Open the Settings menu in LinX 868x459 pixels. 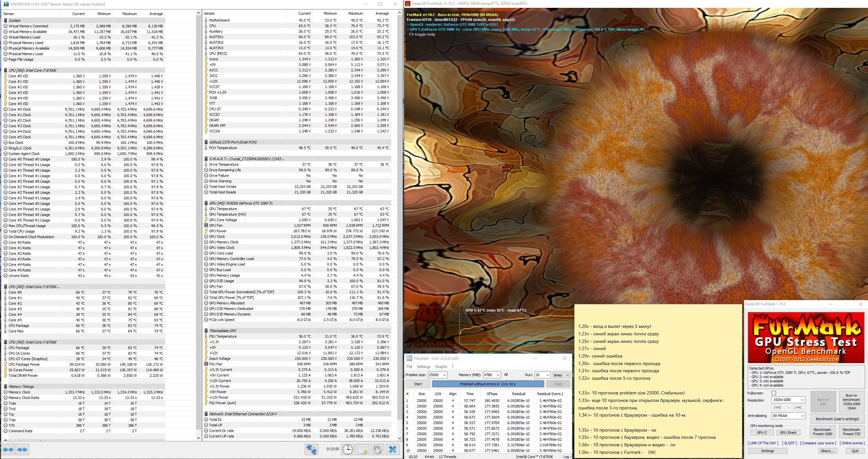click(x=423, y=367)
